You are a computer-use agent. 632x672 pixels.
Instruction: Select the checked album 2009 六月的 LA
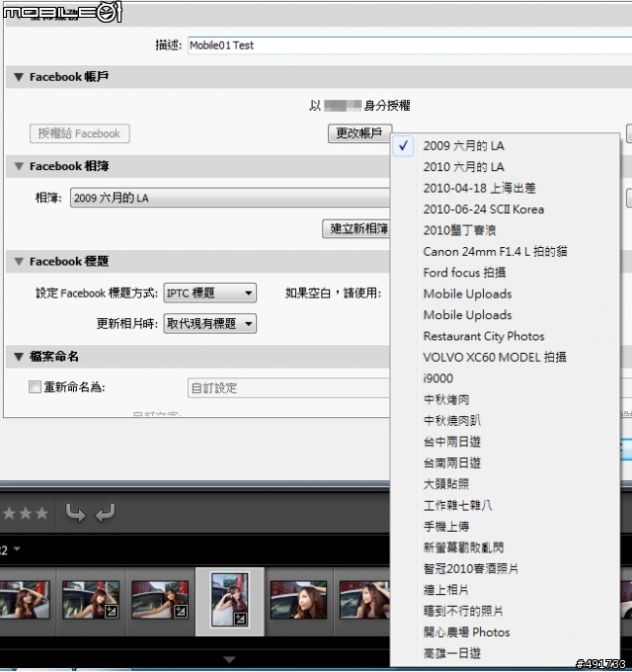coord(506,145)
